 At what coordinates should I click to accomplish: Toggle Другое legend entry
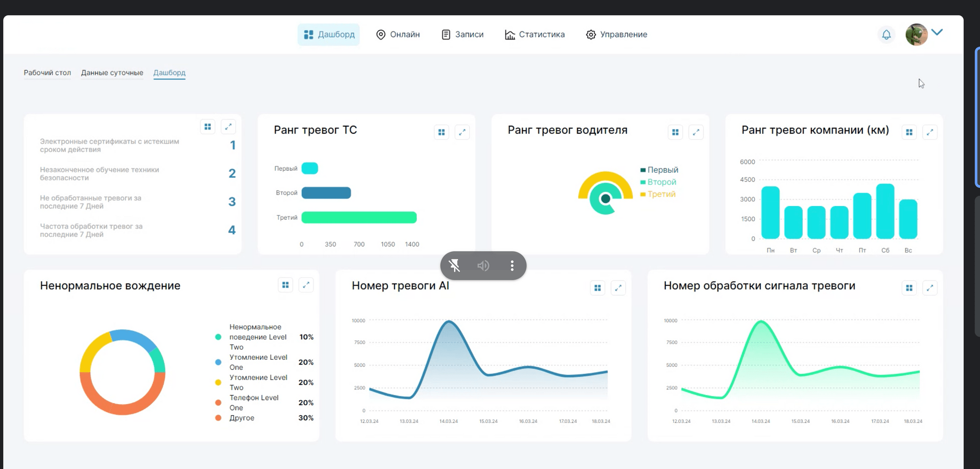264,417
